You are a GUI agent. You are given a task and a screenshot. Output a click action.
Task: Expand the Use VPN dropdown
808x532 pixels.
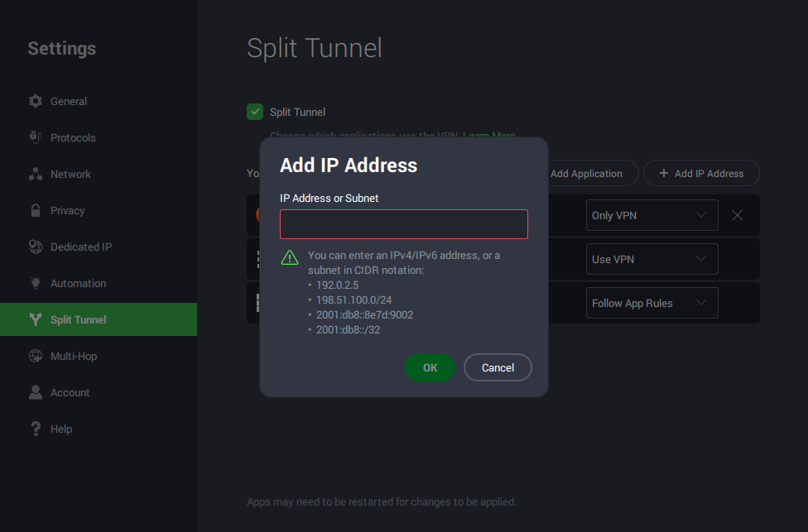click(652, 259)
